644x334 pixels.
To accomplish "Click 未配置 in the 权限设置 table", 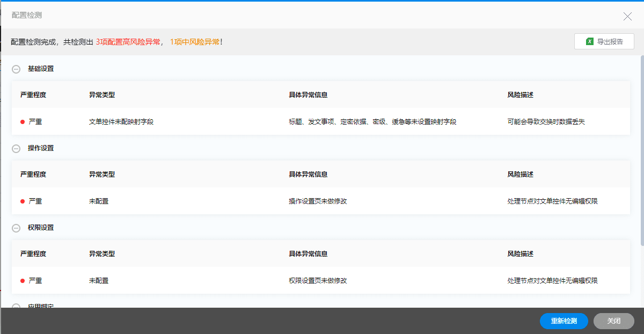I will coord(99,281).
